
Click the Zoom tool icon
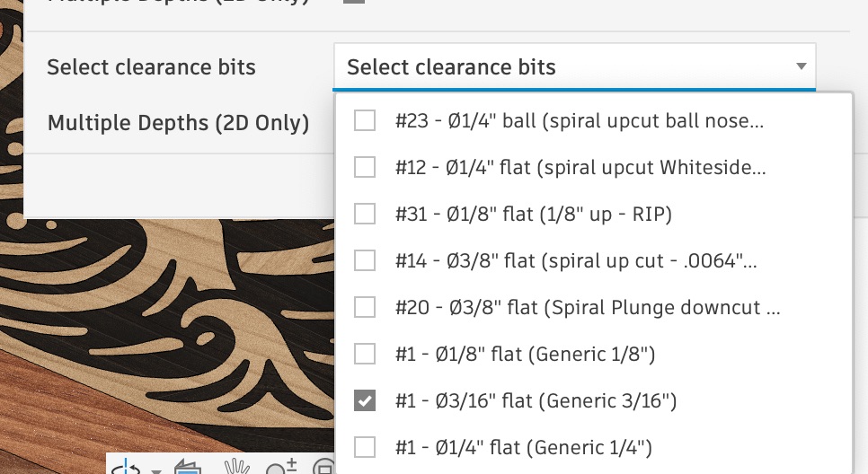click(282, 468)
